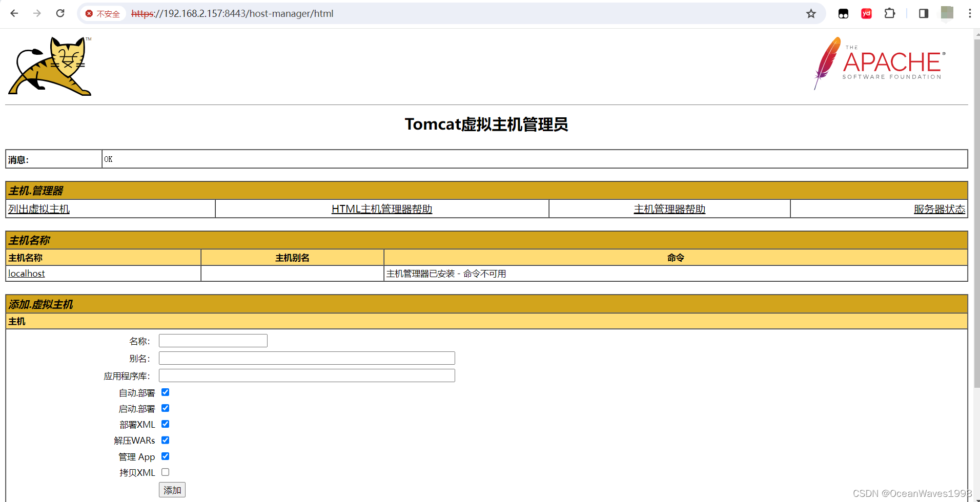Open the Extensions puzzle icon
The height and width of the screenshot is (502, 980).
(890, 14)
